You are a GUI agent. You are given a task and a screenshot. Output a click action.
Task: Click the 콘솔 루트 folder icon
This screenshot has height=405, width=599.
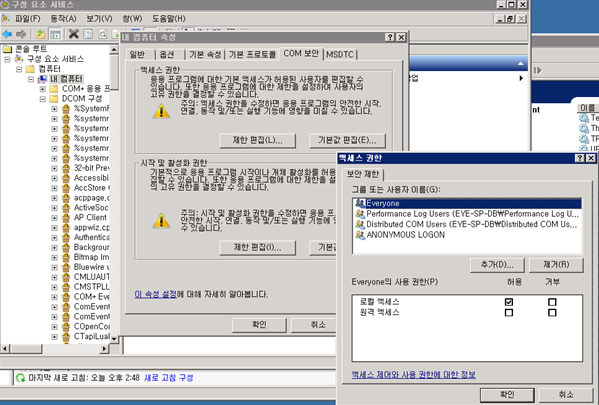click(x=7, y=49)
